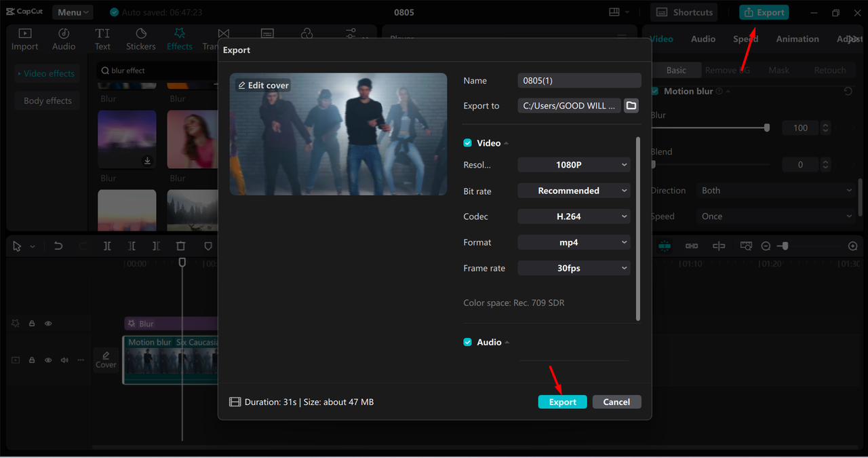The image size is (868, 458).
Task: Collapse the Audio export section arrow
Action: (507, 342)
